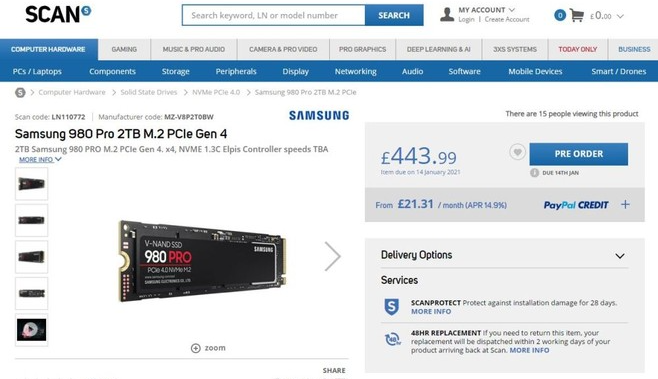This screenshot has height=379, width=658.
Task: Click the search keyword input field
Action: click(x=274, y=16)
